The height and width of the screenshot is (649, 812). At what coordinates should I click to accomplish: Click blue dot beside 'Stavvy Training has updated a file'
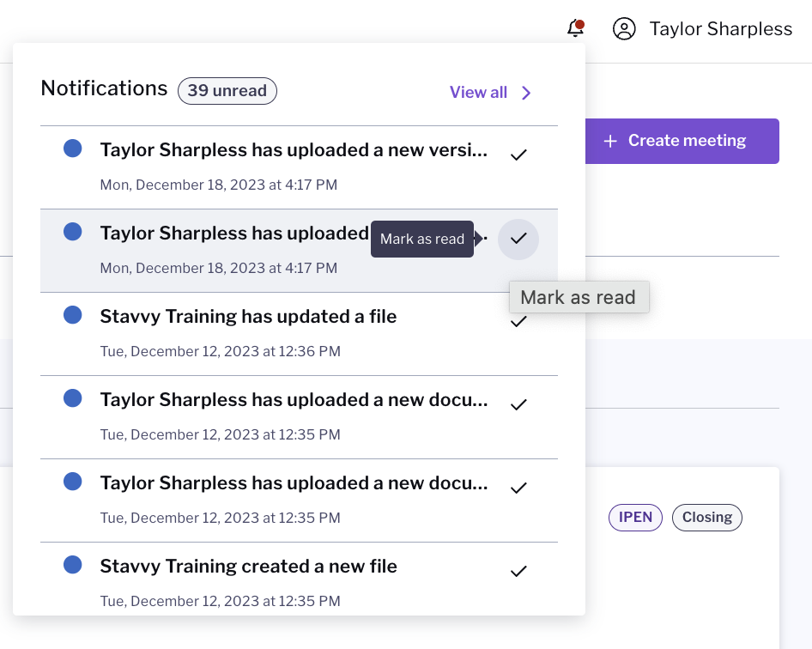click(x=72, y=314)
